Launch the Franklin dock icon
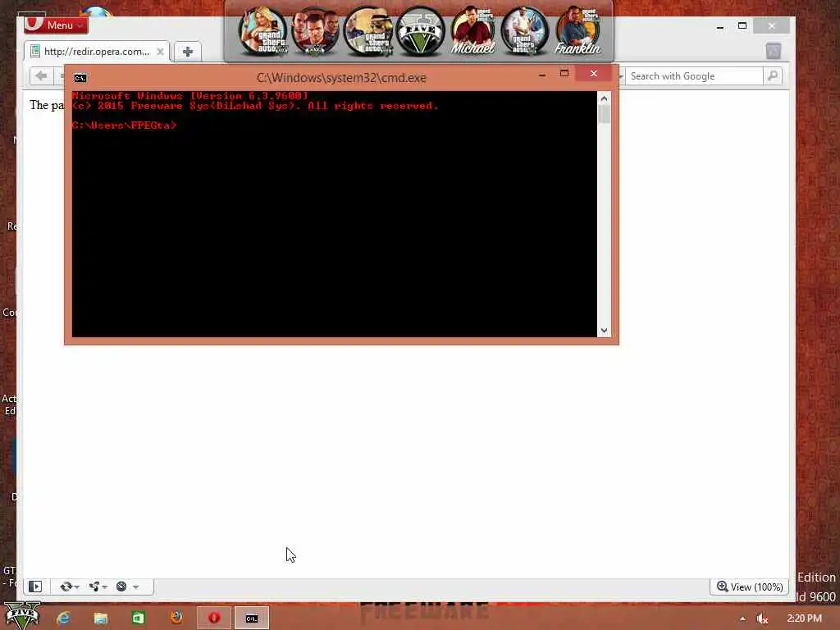840x630 pixels. coord(577,31)
